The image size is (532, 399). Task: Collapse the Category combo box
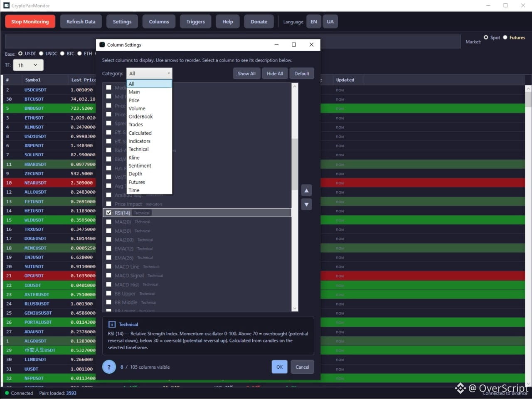click(150, 74)
